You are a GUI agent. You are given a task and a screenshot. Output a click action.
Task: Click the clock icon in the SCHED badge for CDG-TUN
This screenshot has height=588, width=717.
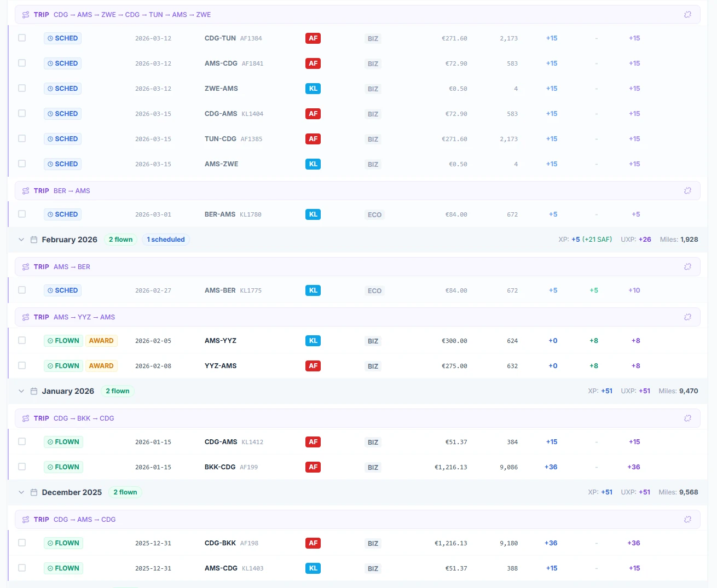coord(50,38)
